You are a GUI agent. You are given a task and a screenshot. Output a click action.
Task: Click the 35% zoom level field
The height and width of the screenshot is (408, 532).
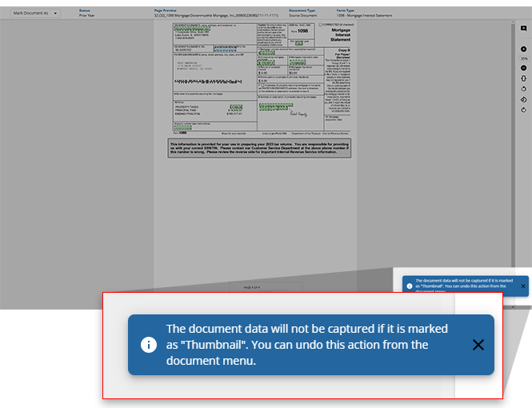(x=523, y=59)
